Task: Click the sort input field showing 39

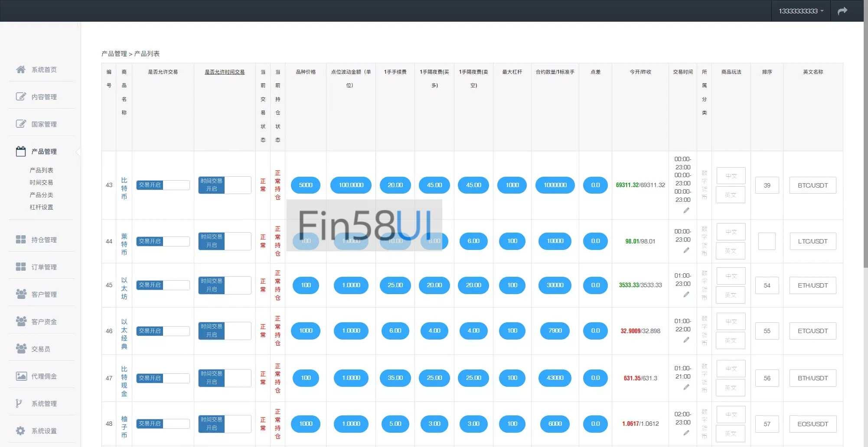Action: tap(767, 185)
